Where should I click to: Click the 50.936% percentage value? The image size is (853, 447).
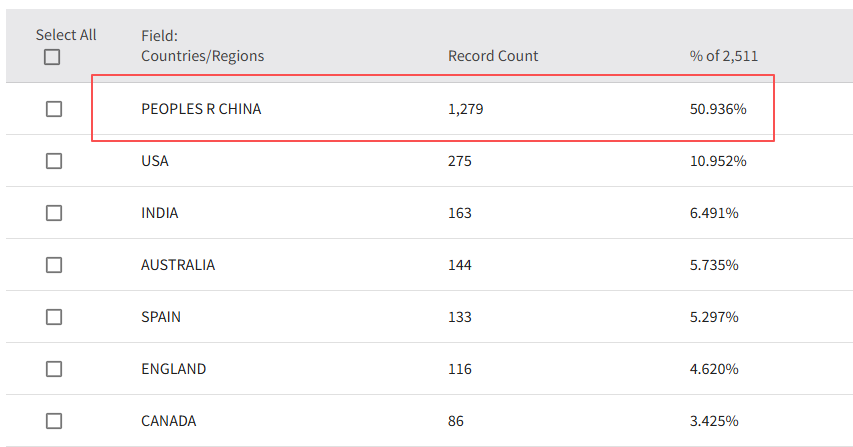click(x=718, y=109)
